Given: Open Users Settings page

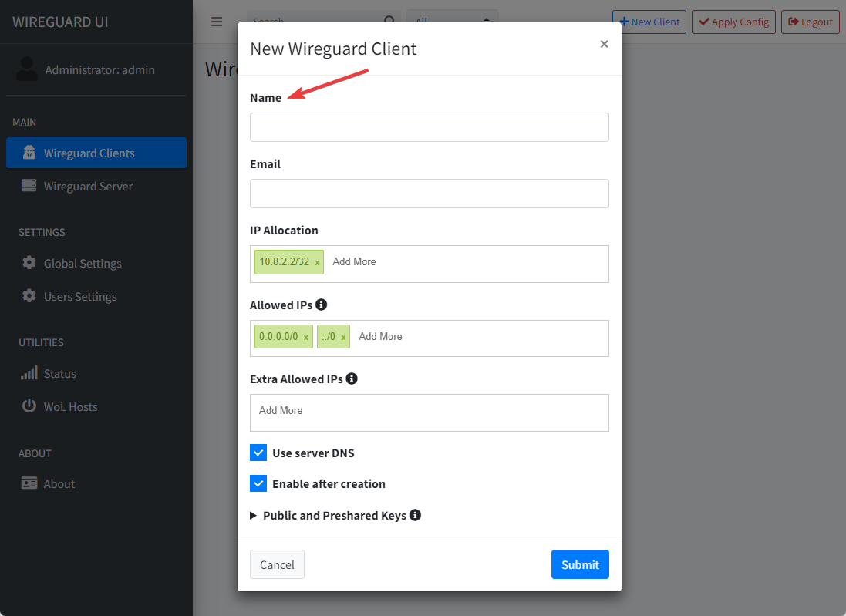Looking at the screenshot, I should pos(96,297).
